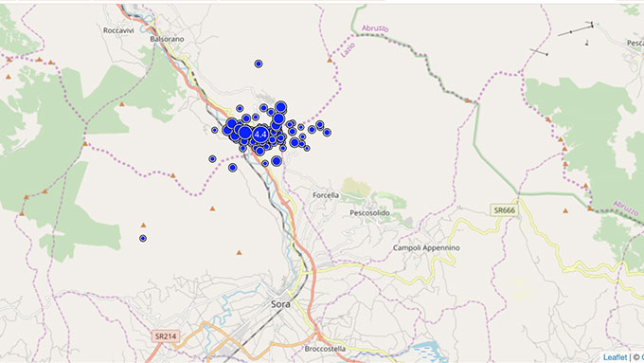The width and height of the screenshot is (644, 363).
Task: Select the Roccavivi place label
Action: (x=118, y=30)
